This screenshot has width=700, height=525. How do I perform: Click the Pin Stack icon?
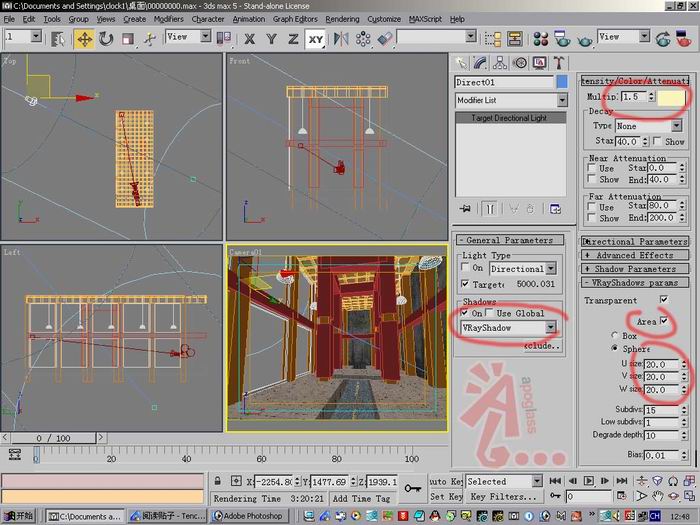[465, 209]
